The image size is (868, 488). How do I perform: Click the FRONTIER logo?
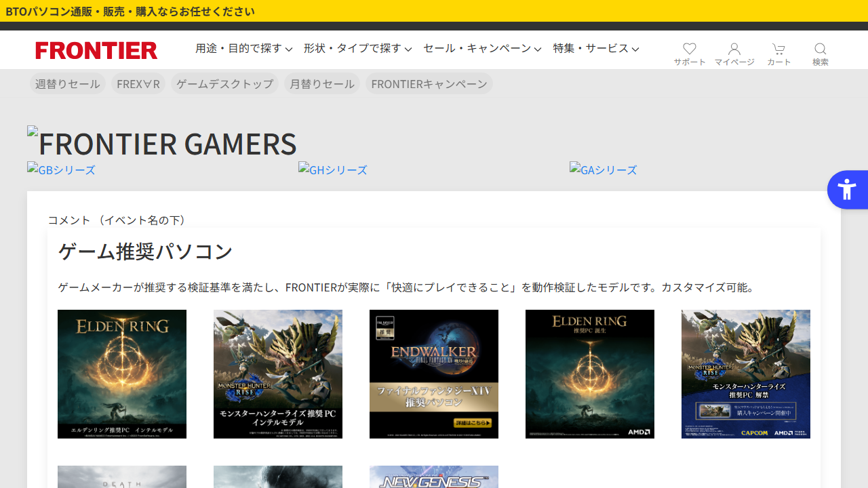tap(96, 51)
